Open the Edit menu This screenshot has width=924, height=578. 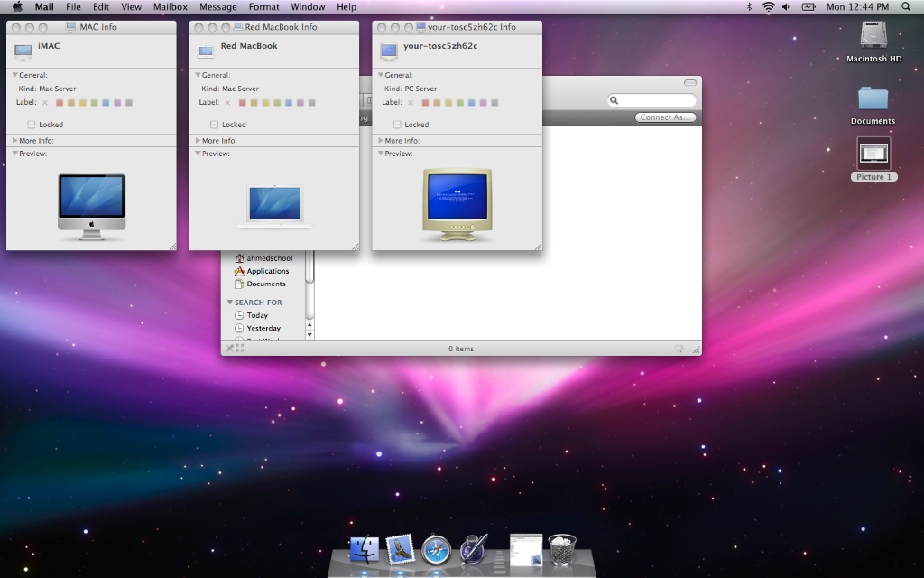tap(101, 6)
